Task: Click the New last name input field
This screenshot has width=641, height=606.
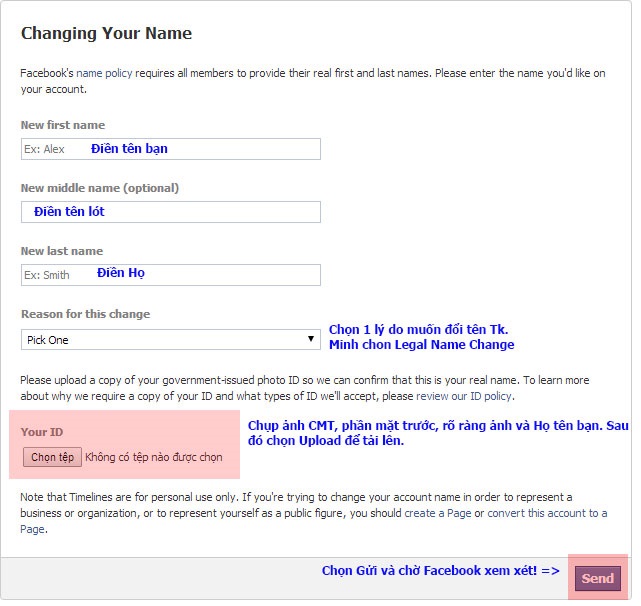Action: click(x=170, y=275)
